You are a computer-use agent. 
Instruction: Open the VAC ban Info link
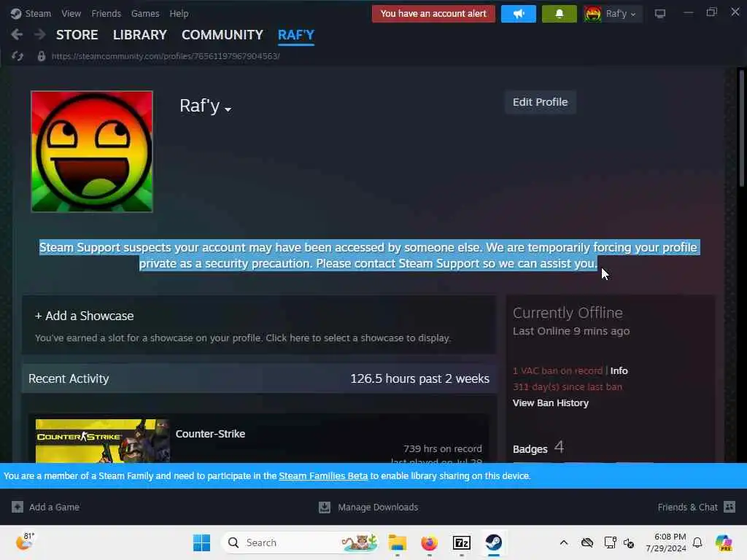pos(619,370)
